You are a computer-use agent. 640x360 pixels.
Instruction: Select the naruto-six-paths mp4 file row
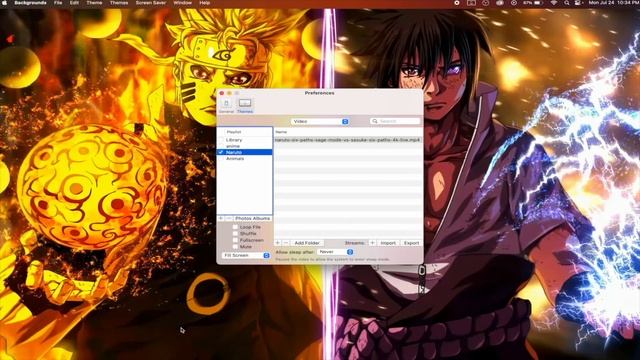coord(348,140)
